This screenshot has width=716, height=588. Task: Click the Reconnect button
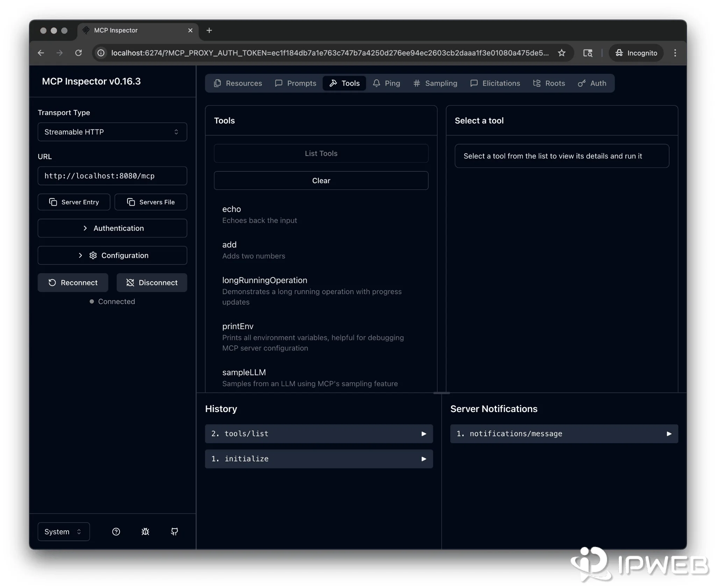pyautogui.click(x=73, y=283)
